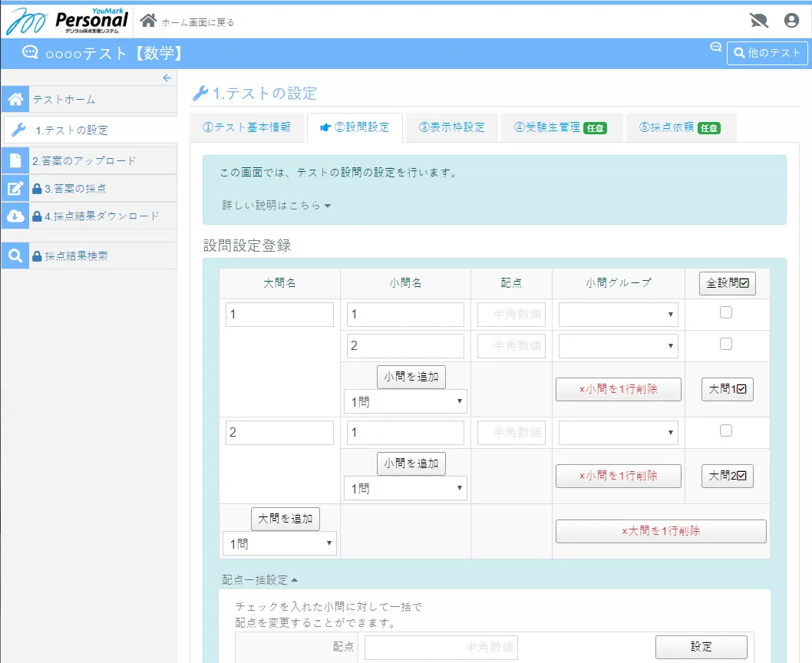Switch to the ①テスト基本情報 tab
Viewport: 812px width, 663px height.
click(246, 127)
